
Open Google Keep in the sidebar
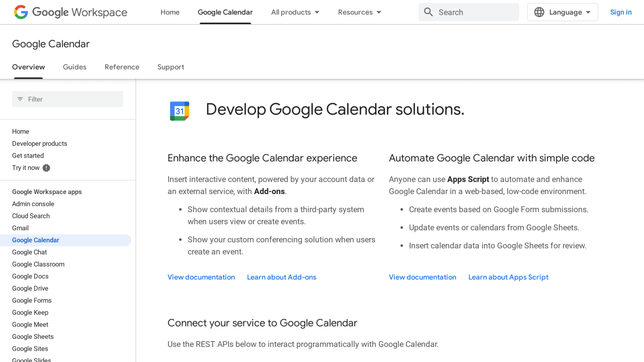[31, 313]
